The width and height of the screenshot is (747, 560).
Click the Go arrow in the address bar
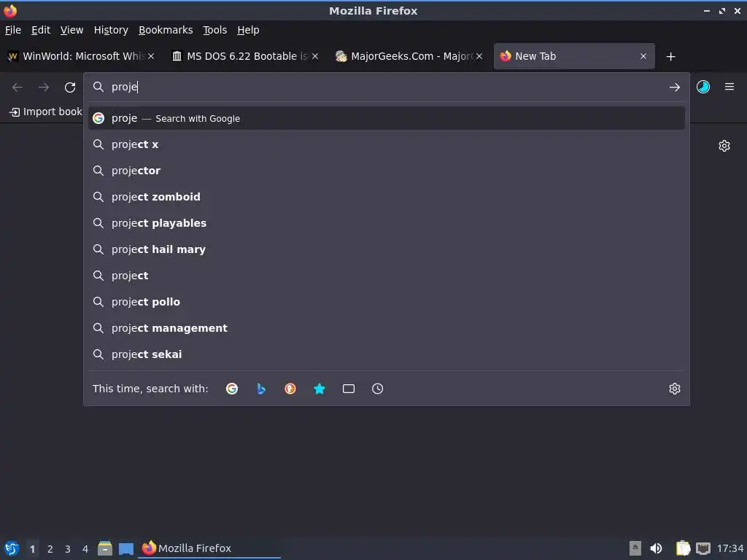[674, 87]
